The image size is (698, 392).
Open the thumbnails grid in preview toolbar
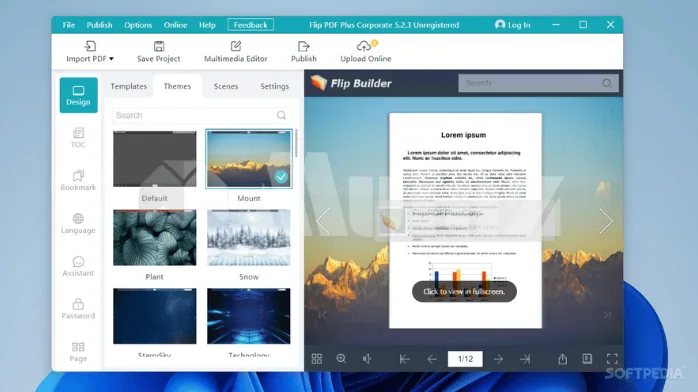pos(317,359)
